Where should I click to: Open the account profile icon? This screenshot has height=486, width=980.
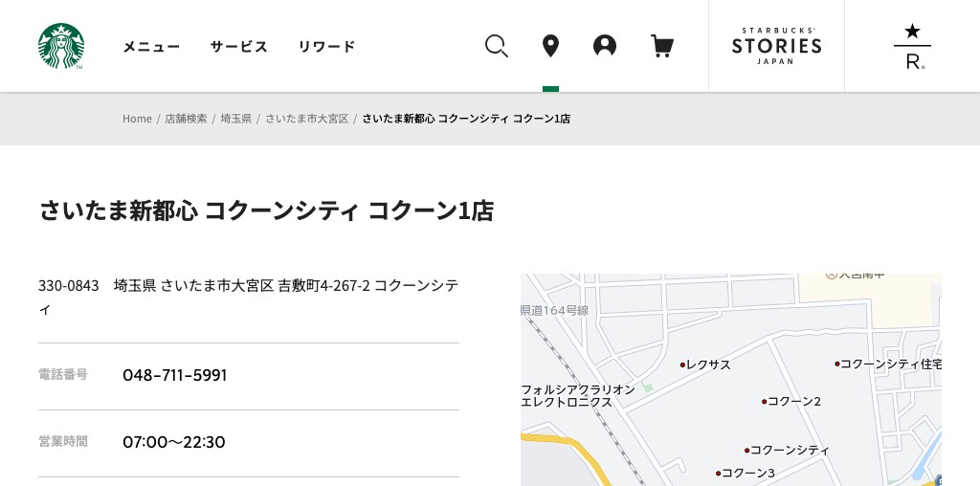click(605, 46)
